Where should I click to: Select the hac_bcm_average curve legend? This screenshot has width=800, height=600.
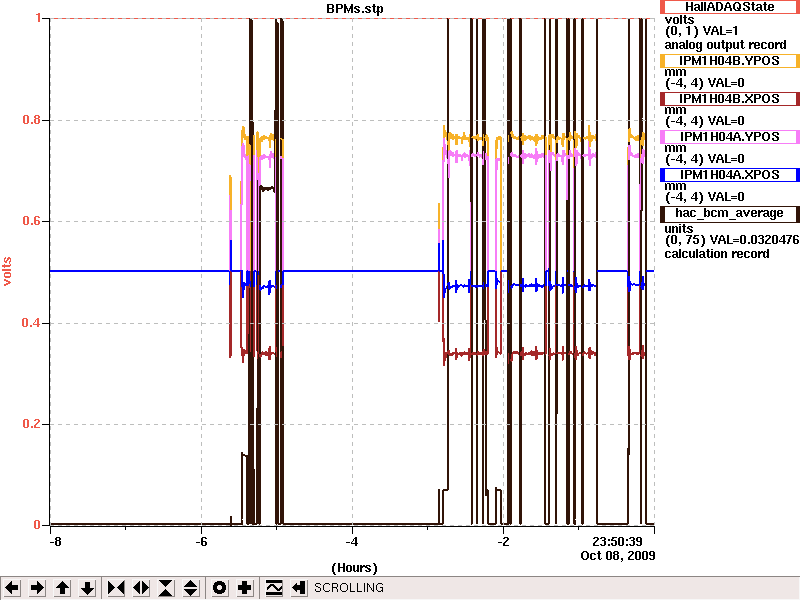730,213
